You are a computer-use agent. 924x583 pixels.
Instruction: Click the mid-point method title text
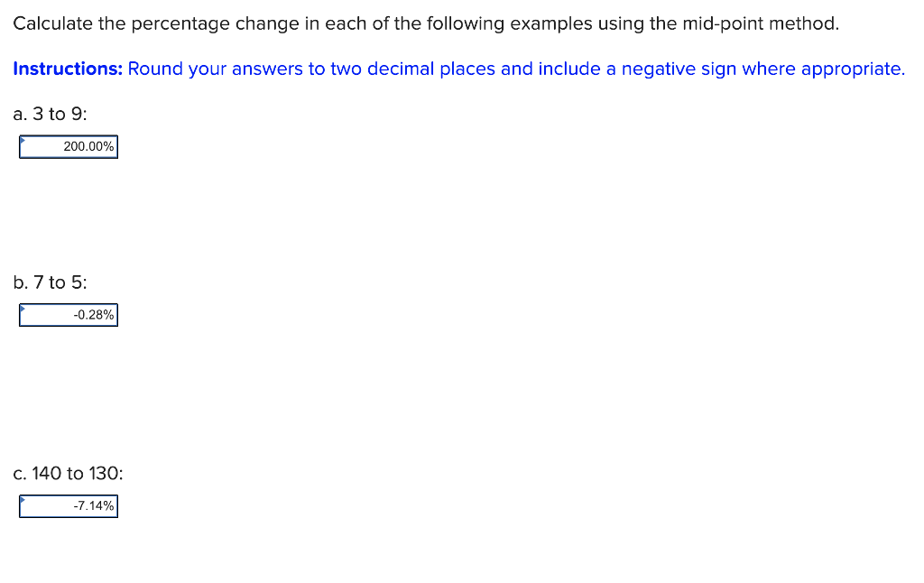[x=424, y=23]
